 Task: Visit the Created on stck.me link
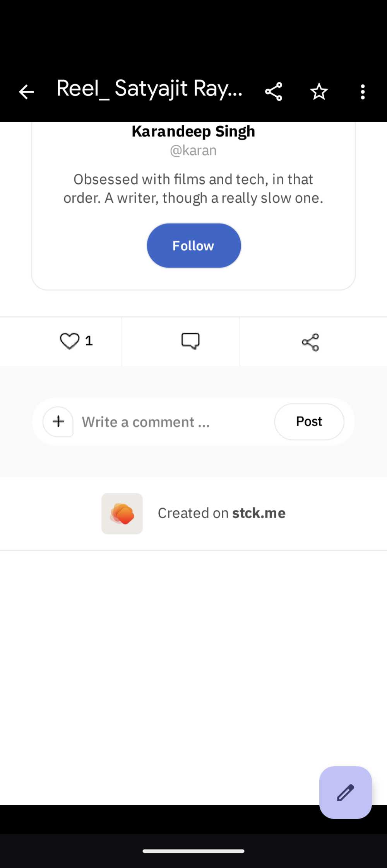[x=221, y=513]
